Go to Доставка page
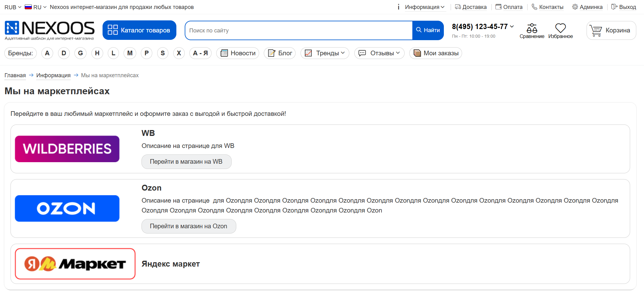 471,7
